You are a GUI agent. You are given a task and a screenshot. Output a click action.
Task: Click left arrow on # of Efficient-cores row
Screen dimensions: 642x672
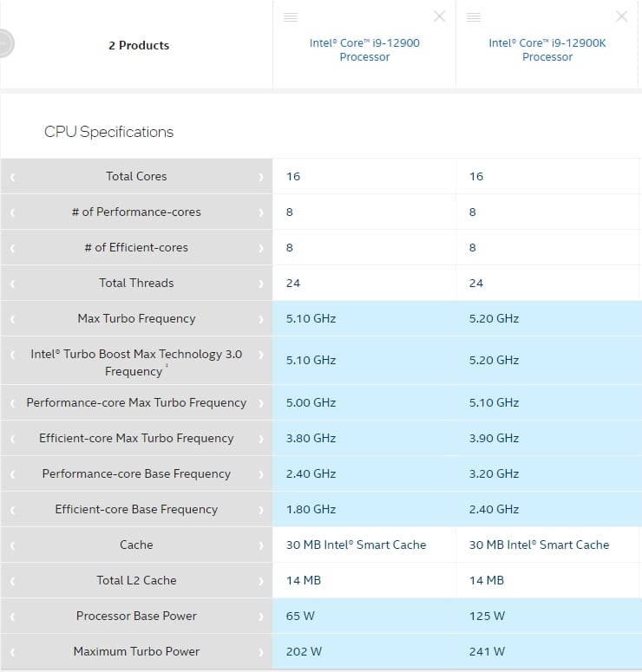click(x=12, y=248)
